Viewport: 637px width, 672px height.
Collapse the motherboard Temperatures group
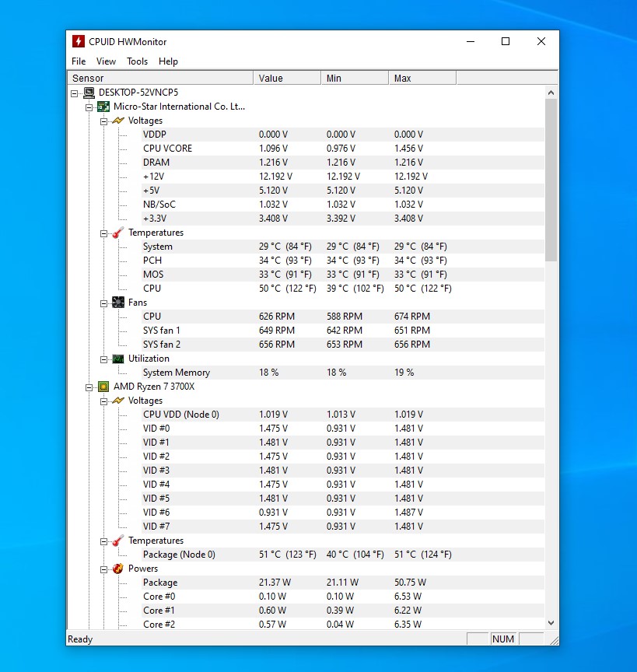(103, 233)
